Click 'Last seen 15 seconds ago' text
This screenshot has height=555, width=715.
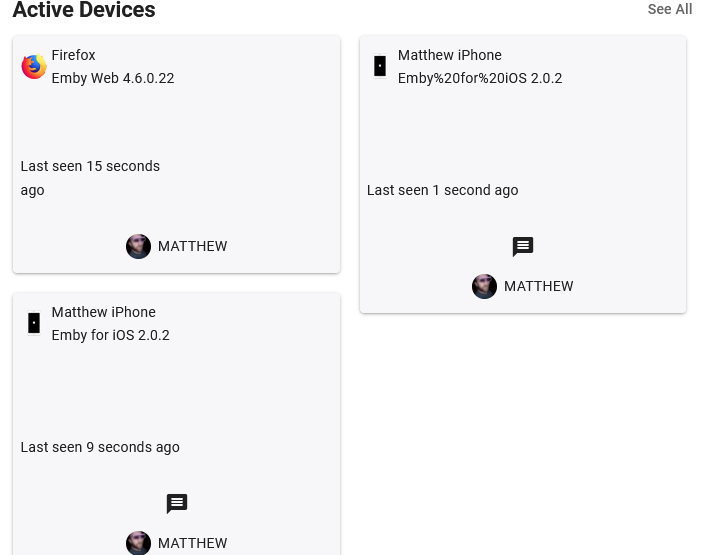click(x=90, y=178)
